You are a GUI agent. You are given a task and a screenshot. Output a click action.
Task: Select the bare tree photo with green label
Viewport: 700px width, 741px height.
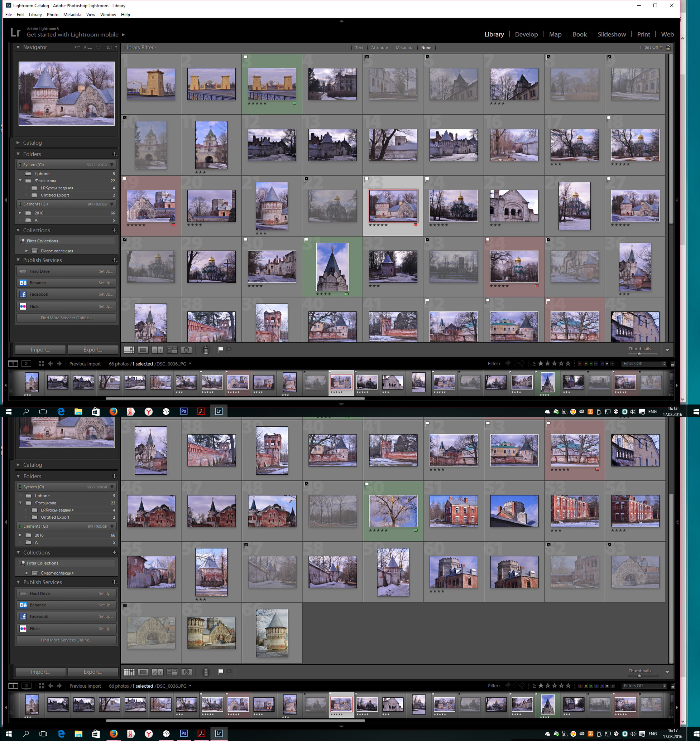[393, 511]
